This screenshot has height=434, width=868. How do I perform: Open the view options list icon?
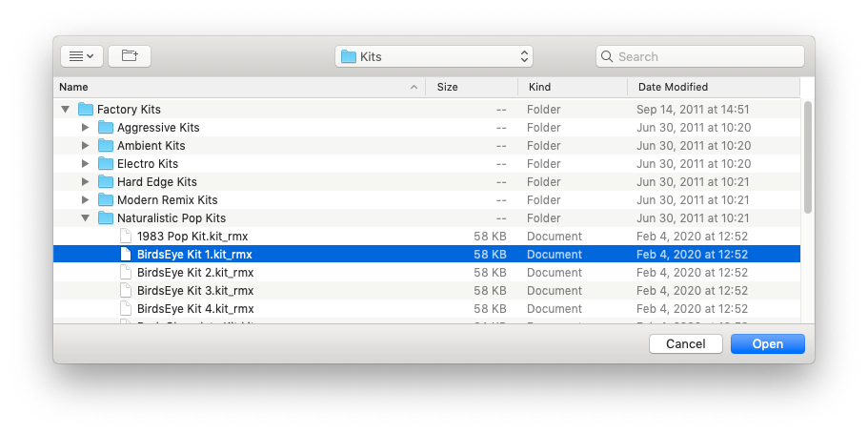coord(81,56)
